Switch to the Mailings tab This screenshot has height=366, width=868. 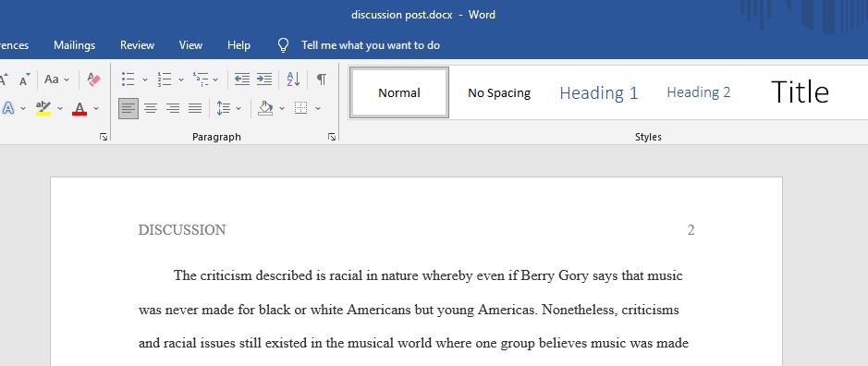74,45
